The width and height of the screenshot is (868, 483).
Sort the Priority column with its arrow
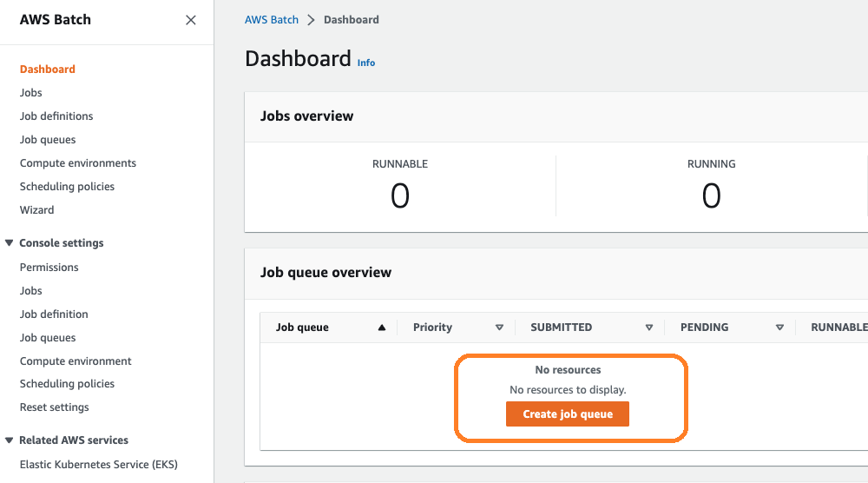[499, 328]
